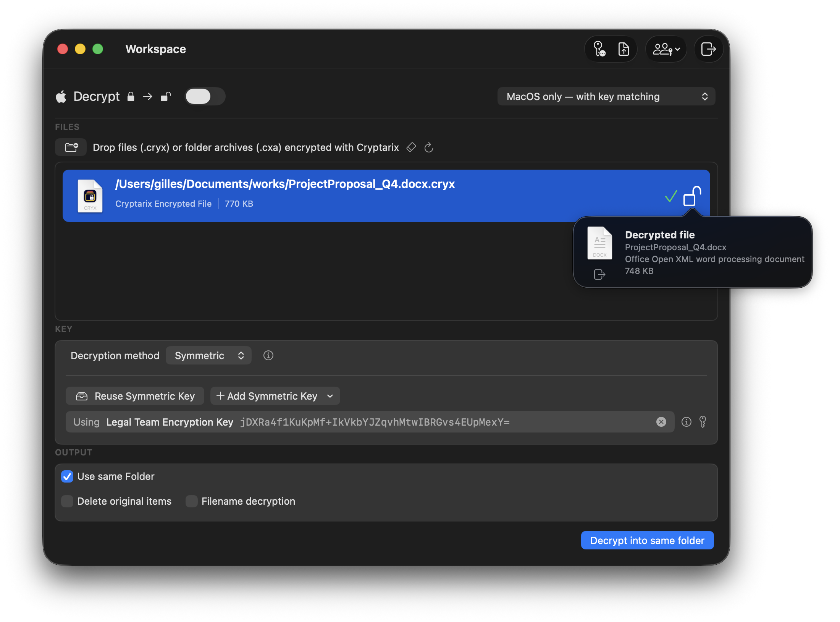Click the add files folder button

pyautogui.click(x=71, y=147)
